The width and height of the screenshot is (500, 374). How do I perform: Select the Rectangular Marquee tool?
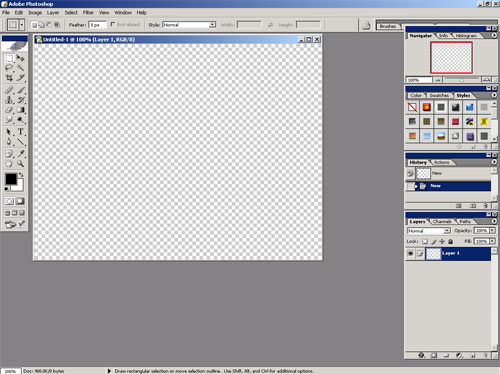point(9,58)
